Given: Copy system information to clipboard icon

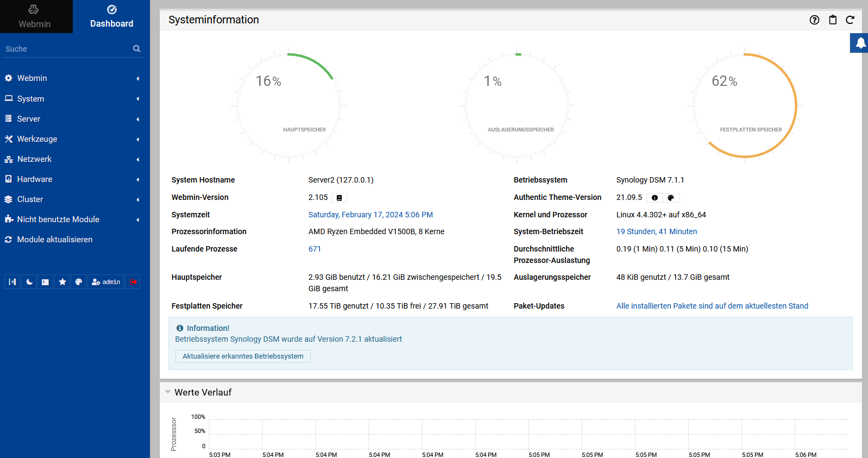Looking at the screenshot, I should (833, 20).
